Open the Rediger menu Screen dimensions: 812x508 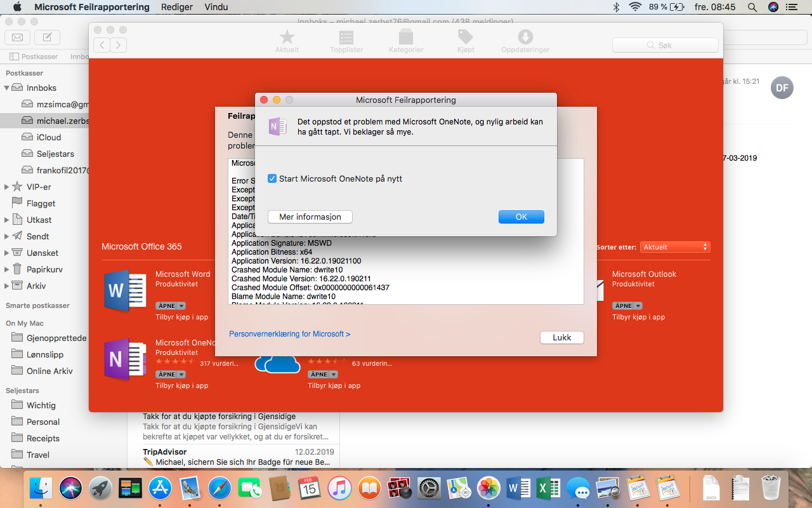pos(177,7)
